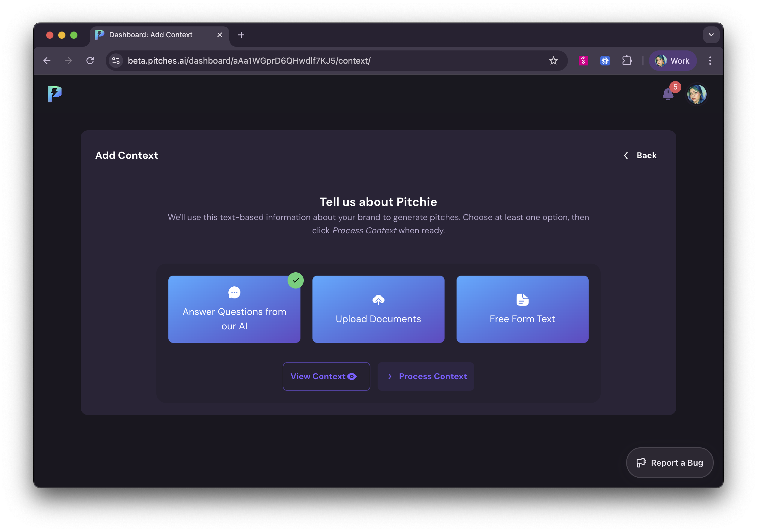Screen dimensions: 757x532
Task: Open a new browser tab
Action: pos(241,35)
